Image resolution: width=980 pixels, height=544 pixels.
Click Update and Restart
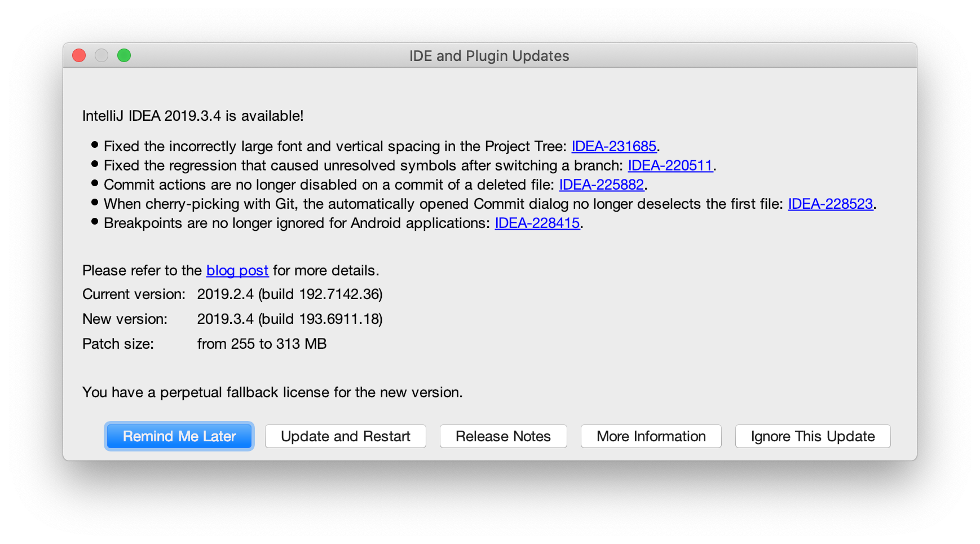pyautogui.click(x=345, y=436)
